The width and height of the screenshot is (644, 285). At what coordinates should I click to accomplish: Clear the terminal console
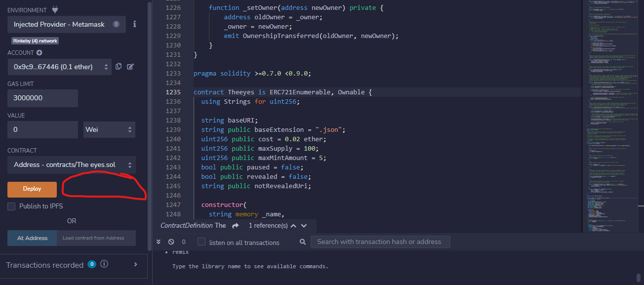pyautogui.click(x=171, y=242)
